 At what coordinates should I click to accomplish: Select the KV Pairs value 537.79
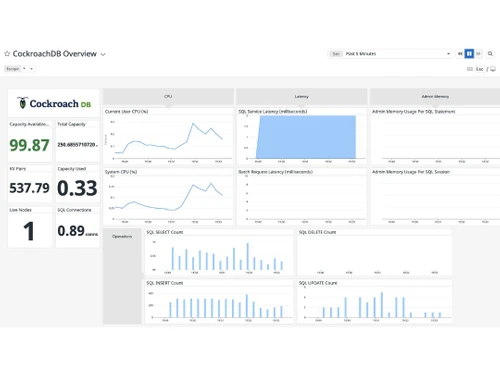point(29,188)
